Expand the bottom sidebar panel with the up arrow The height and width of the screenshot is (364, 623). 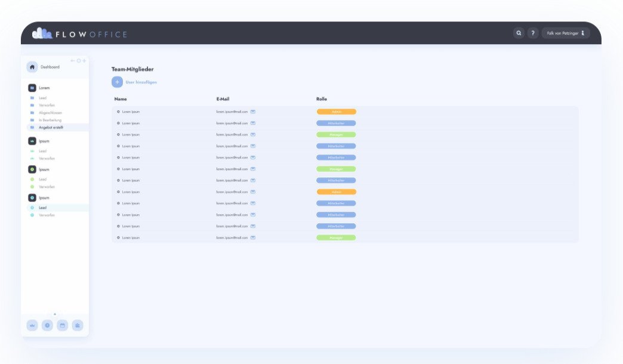pyautogui.click(x=55, y=314)
